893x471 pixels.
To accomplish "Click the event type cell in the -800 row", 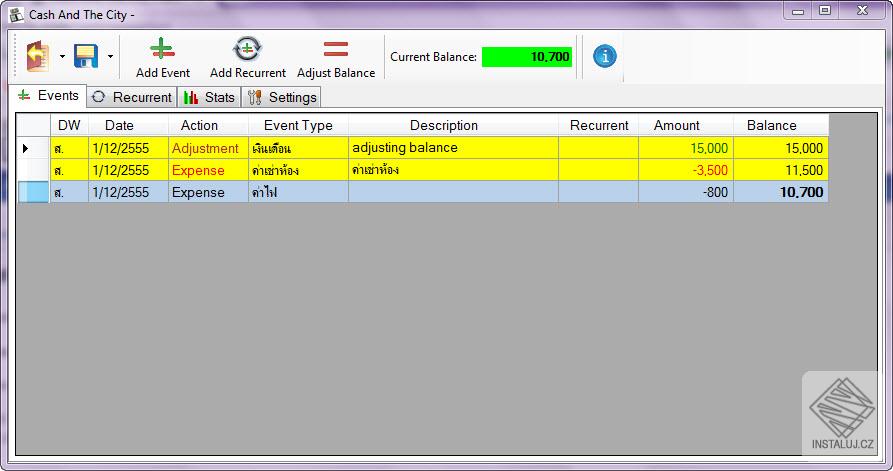I will pyautogui.click(x=298, y=192).
